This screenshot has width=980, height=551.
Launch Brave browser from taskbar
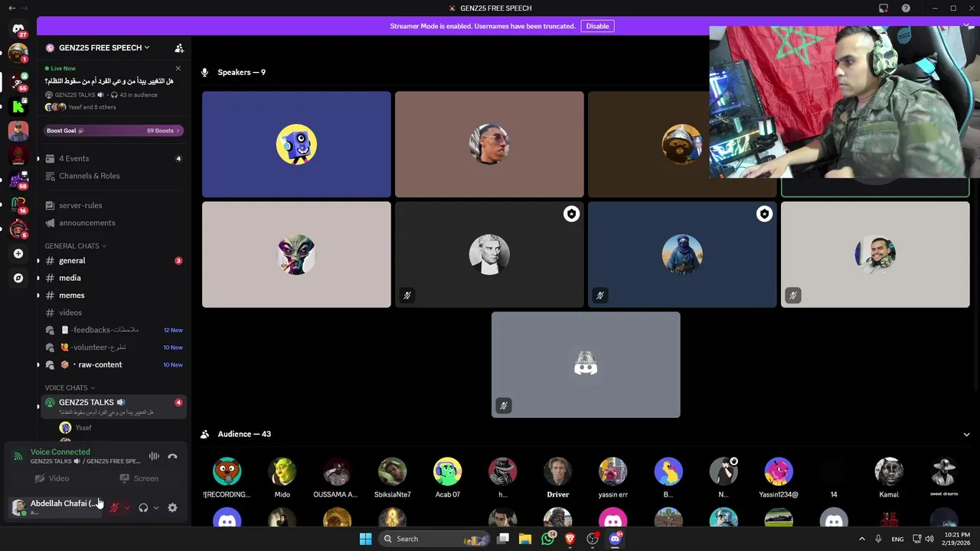pos(570,539)
